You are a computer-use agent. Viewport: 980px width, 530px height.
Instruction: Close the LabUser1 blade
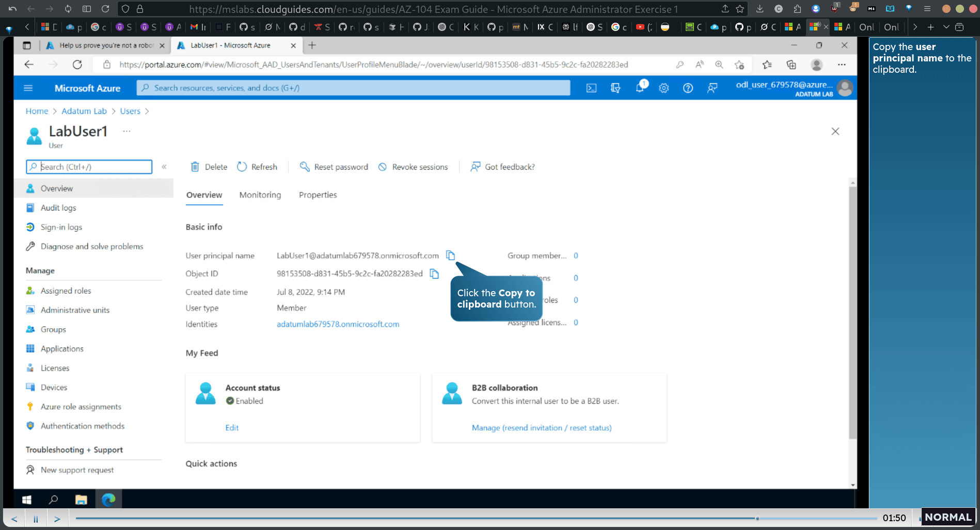(x=835, y=131)
